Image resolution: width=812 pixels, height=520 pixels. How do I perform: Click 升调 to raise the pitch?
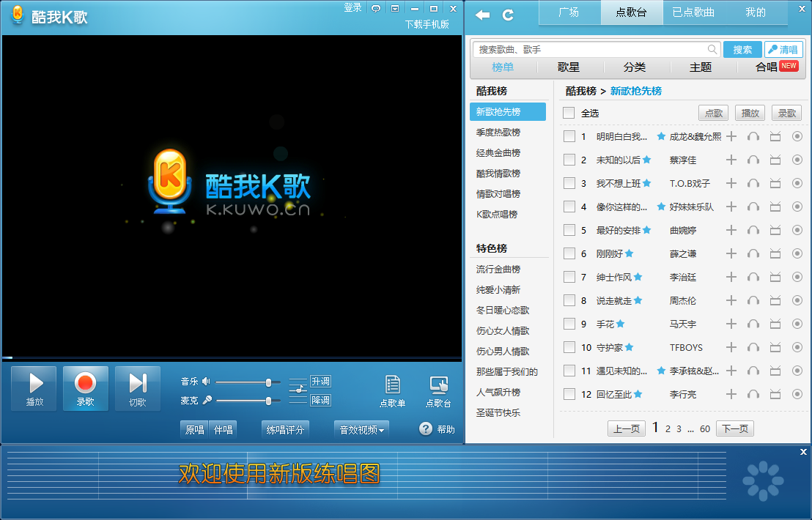click(319, 381)
